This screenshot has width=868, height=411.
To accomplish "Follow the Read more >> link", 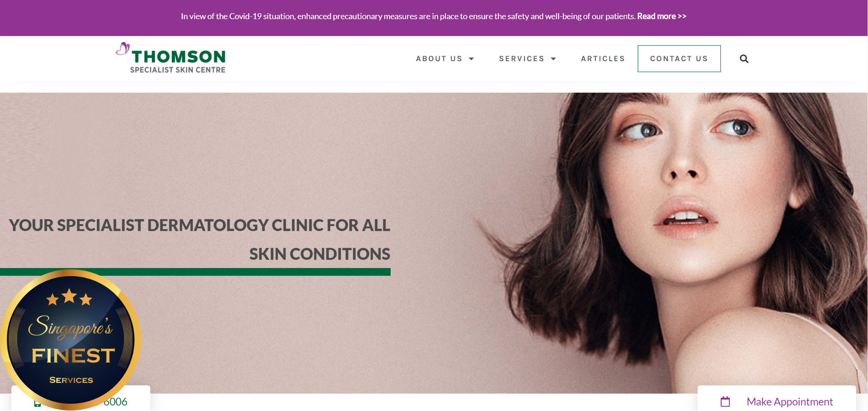I will coord(662,16).
